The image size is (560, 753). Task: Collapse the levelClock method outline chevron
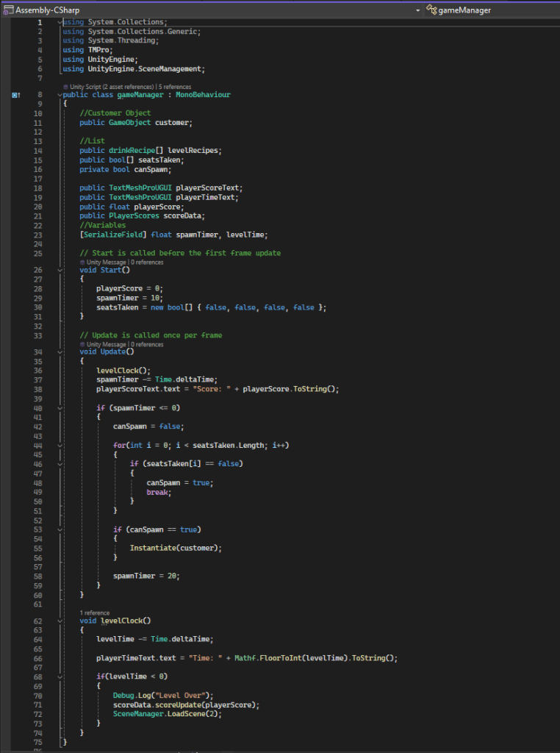click(x=59, y=621)
